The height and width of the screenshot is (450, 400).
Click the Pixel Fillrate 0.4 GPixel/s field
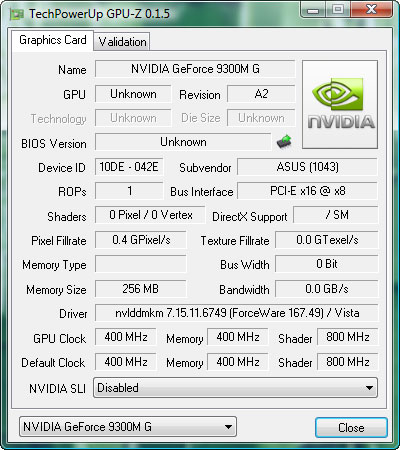click(141, 240)
